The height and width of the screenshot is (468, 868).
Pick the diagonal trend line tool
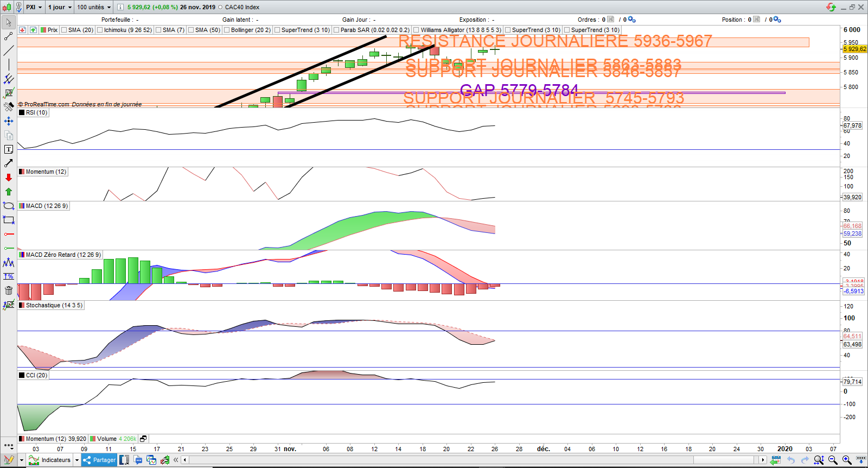tap(9, 50)
